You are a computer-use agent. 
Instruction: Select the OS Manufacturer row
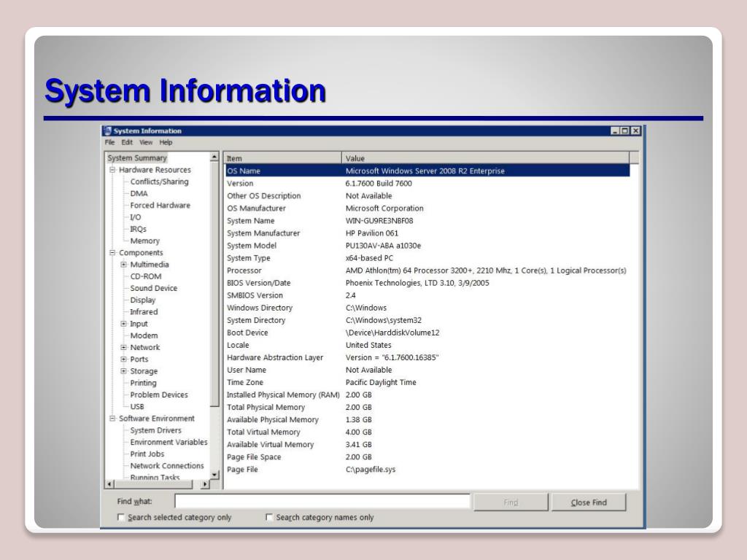tap(427, 208)
